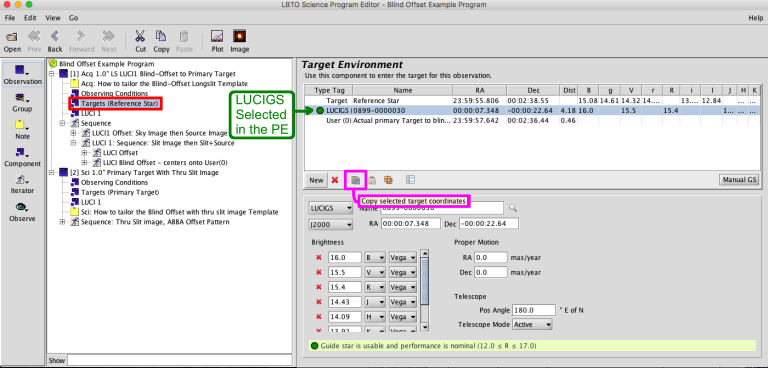Click the Observe eye icon in the sidebar
The height and width of the screenshot is (368, 768).
[x=22, y=207]
